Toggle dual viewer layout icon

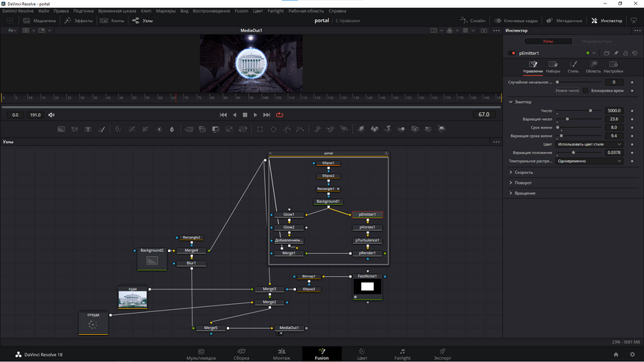click(484, 30)
